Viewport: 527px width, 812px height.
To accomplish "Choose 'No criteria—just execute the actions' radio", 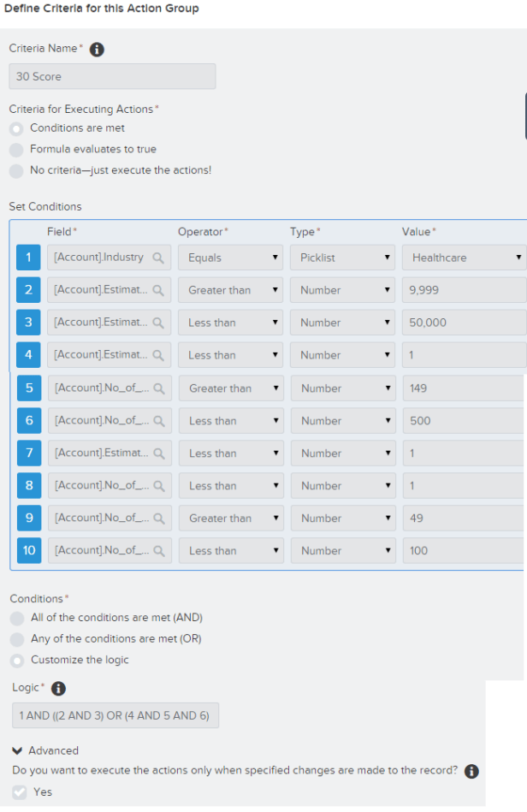I will 16,171.
